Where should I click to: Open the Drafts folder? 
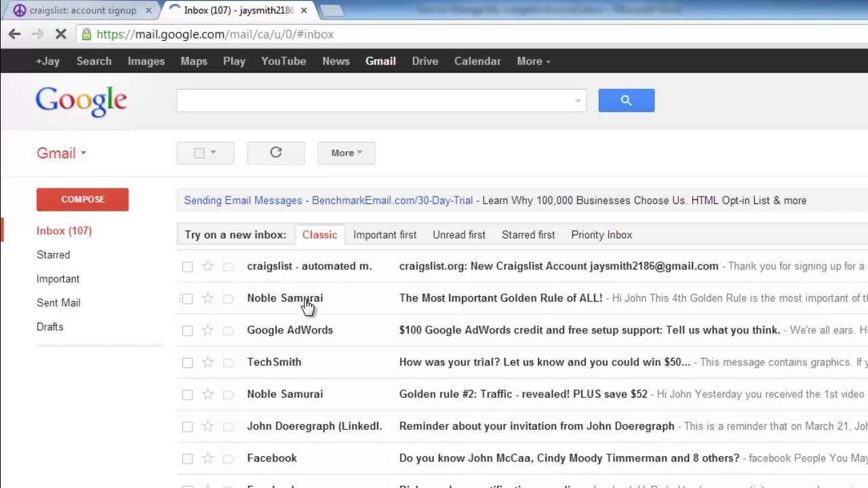pos(50,327)
